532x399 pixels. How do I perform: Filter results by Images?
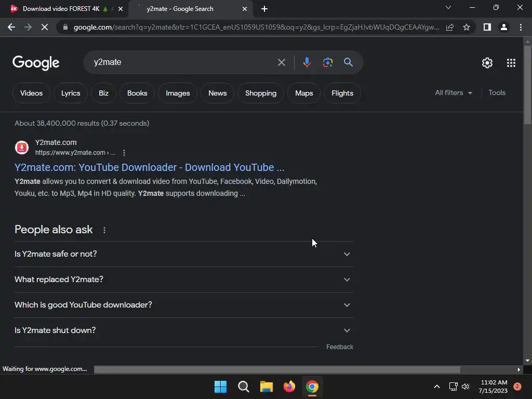click(x=178, y=93)
